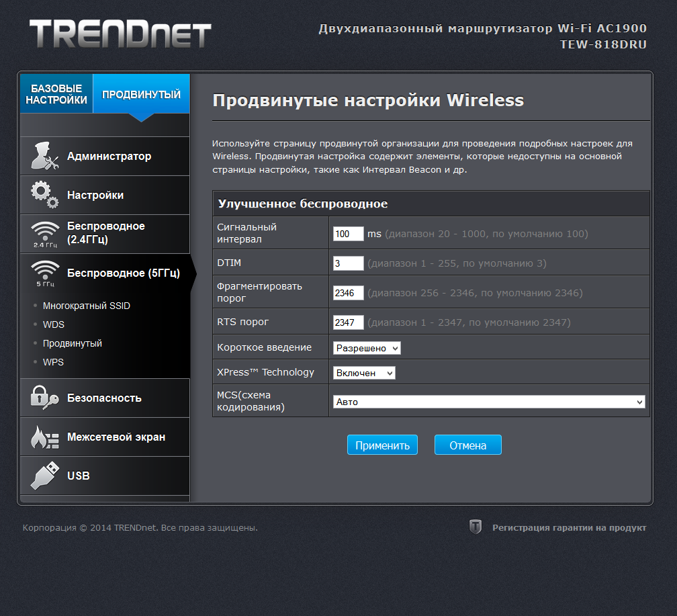Open Регистрация гарантии на продукт link
The image size is (677, 616).
pos(569,527)
